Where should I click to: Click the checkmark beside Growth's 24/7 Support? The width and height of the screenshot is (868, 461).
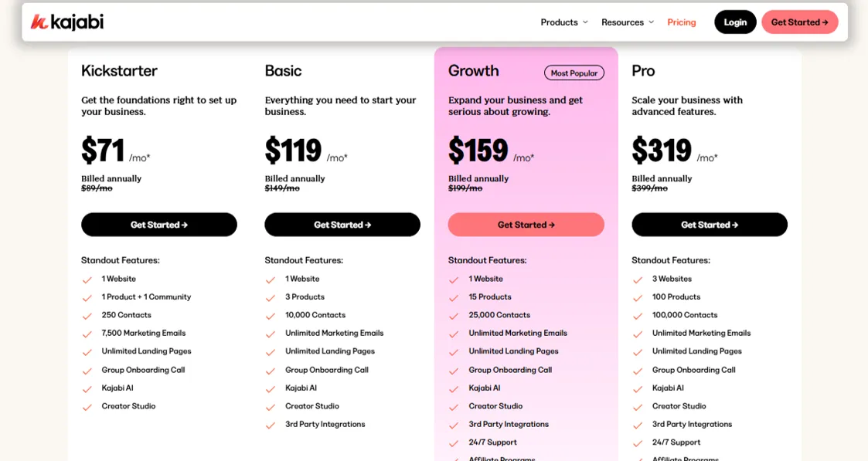tap(454, 443)
